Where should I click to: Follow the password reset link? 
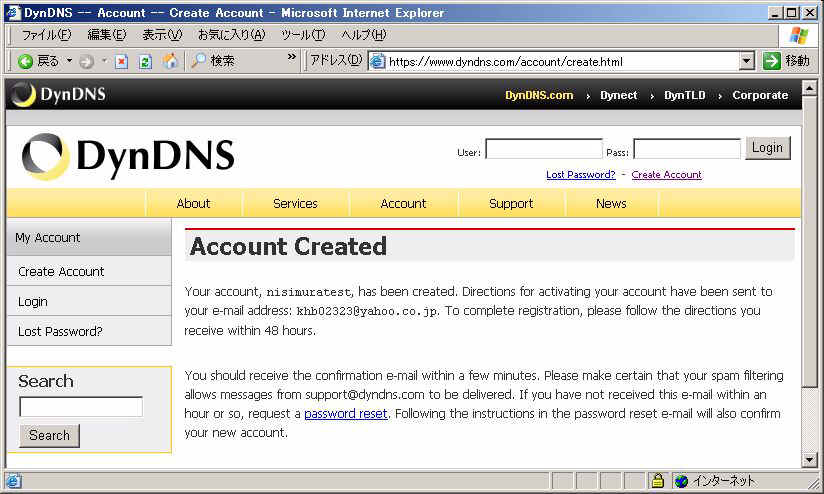346,414
